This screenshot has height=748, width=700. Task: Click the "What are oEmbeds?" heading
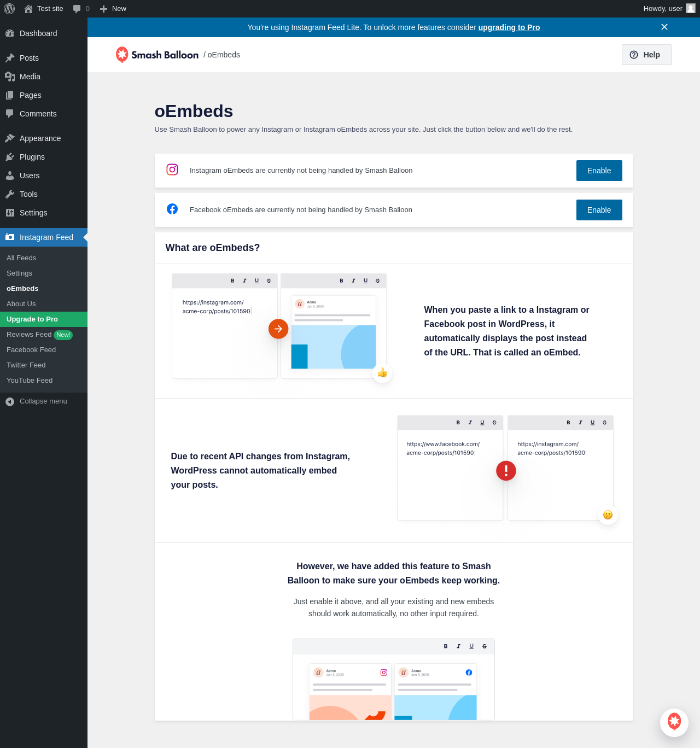pos(213,248)
